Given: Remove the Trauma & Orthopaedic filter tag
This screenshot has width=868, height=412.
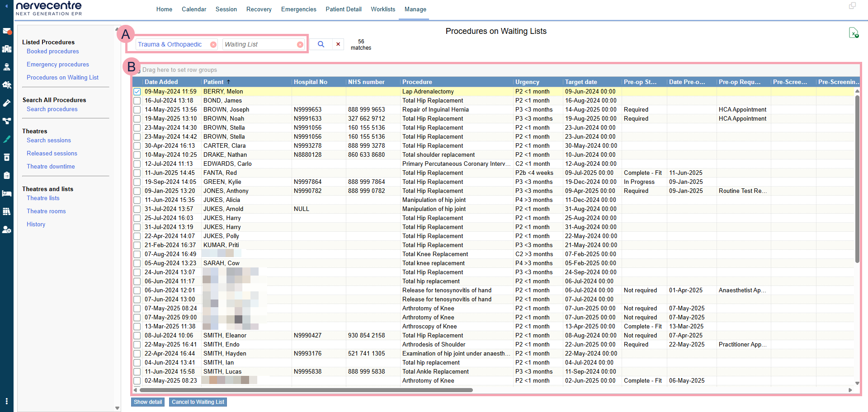Looking at the screenshot, I should (213, 45).
